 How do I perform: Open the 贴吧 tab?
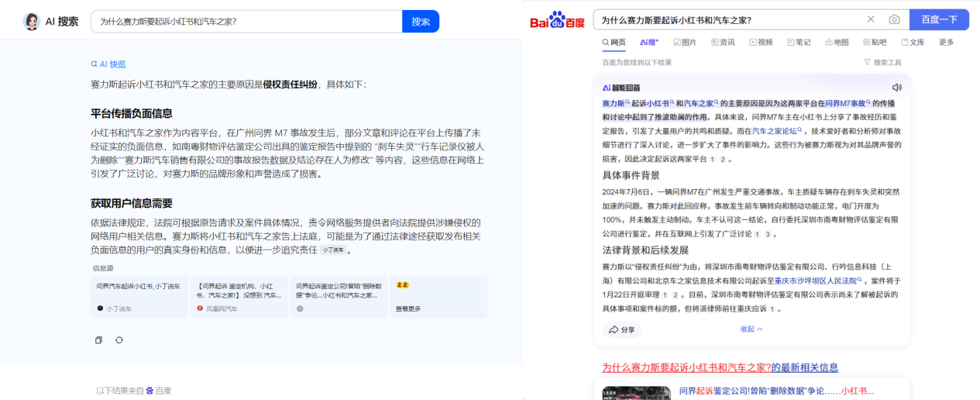click(875, 42)
